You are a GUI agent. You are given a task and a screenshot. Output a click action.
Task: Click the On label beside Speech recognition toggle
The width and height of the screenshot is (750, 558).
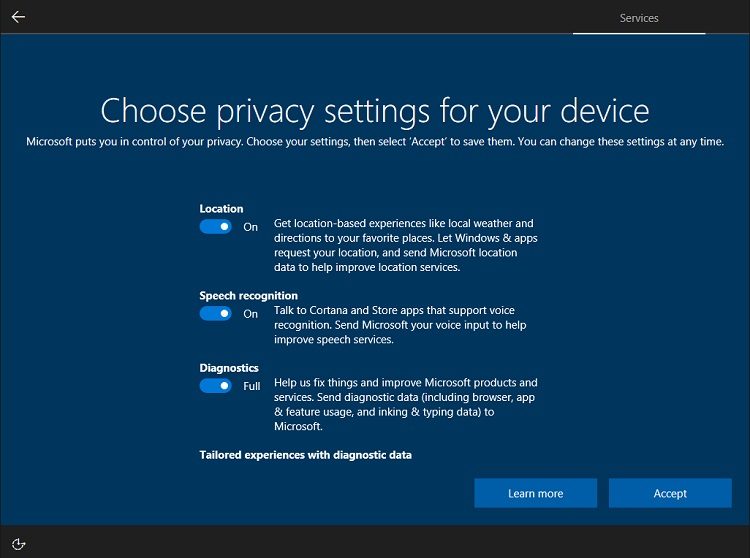click(x=251, y=314)
